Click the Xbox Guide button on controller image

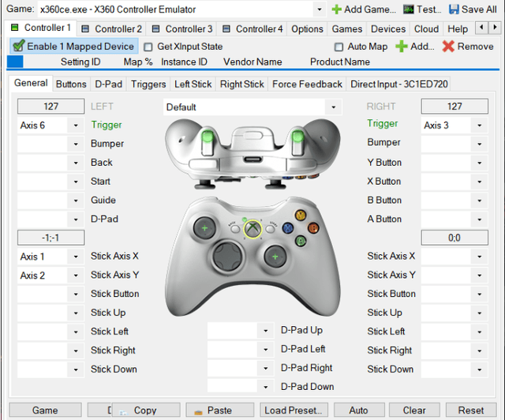[252, 229]
